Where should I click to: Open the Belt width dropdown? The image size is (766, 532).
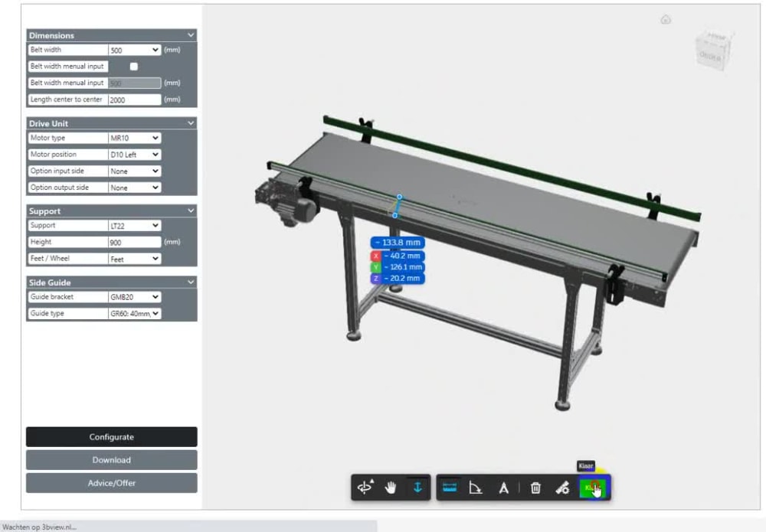coord(134,50)
